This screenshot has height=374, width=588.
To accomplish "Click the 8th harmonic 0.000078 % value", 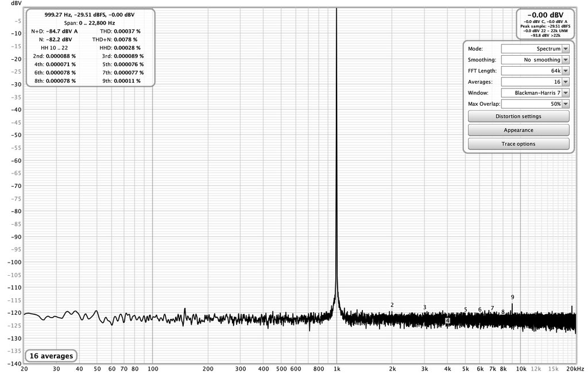I will 61,80.
